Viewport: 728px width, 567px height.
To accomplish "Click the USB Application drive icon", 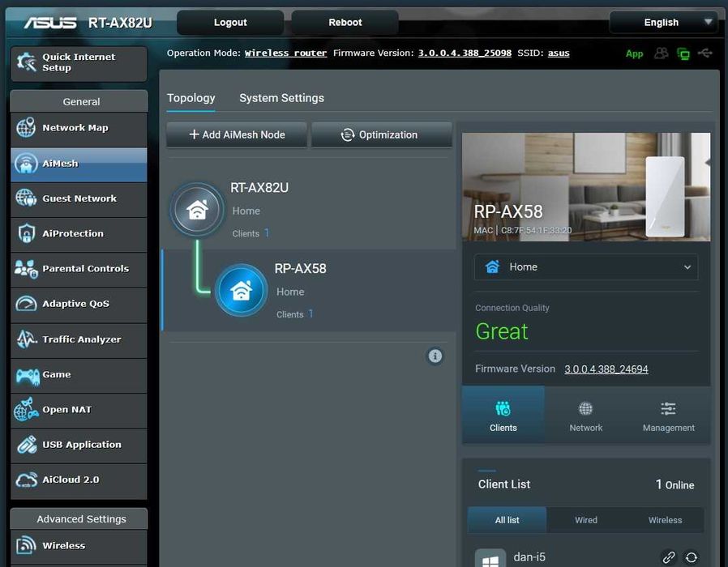I will (27, 445).
